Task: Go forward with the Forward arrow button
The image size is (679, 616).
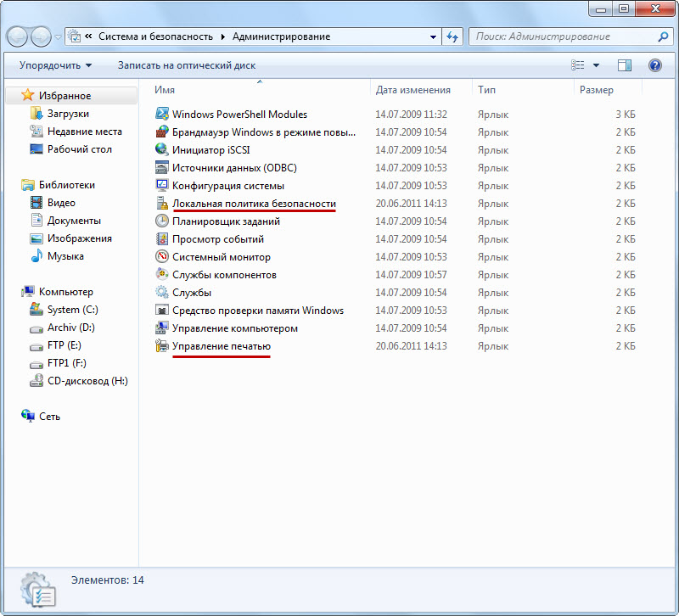Action: tap(41, 36)
